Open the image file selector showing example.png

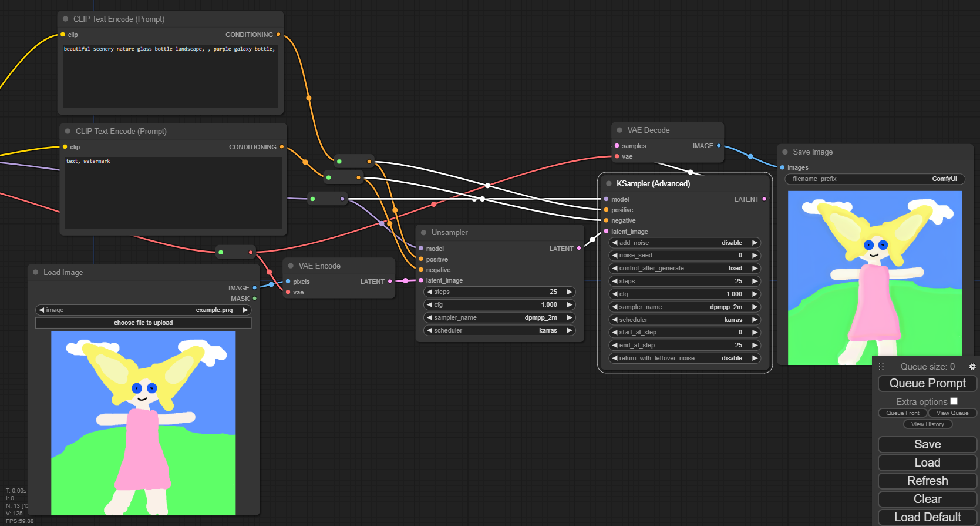(143, 310)
